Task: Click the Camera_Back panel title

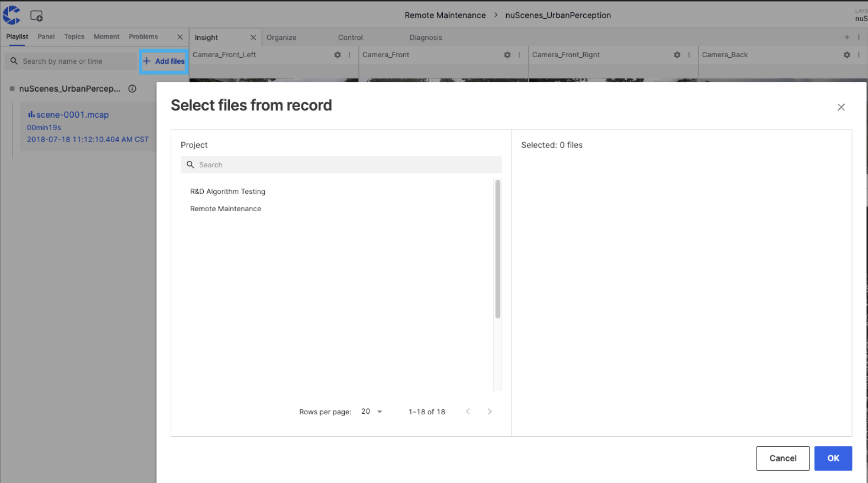Action: tap(725, 55)
